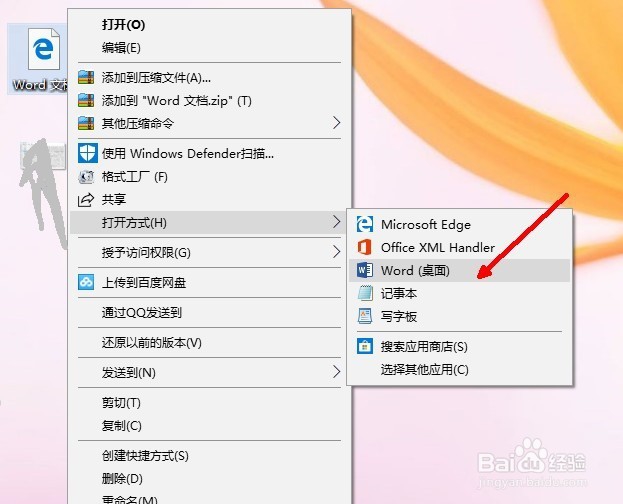
Task: Click the archive icon beside 添加到压缩文件(A)
Action: [86, 77]
